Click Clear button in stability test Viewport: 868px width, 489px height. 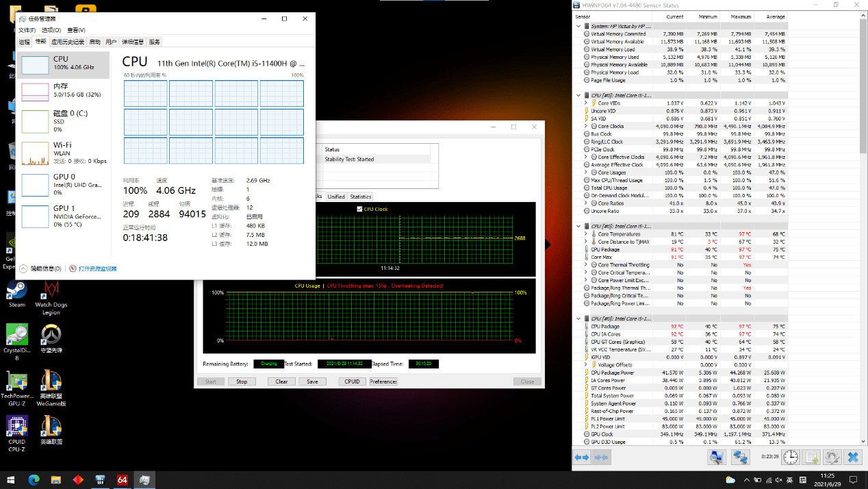tap(281, 381)
